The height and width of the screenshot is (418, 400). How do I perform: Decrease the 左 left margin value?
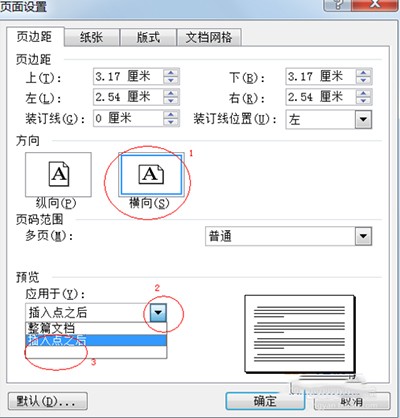171,101
